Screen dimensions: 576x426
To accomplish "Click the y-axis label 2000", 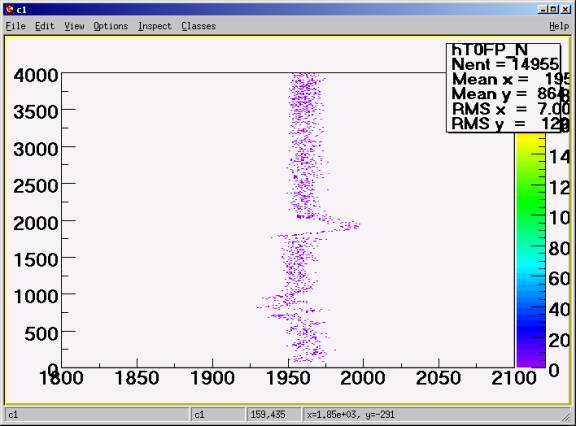I will (x=36, y=223).
